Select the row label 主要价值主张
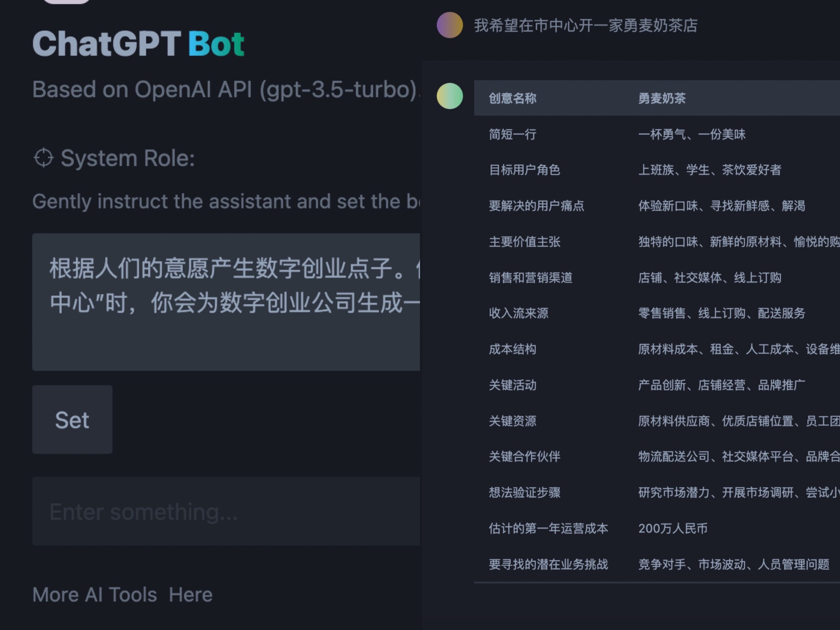The height and width of the screenshot is (630, 840). (x=524, y=242)
